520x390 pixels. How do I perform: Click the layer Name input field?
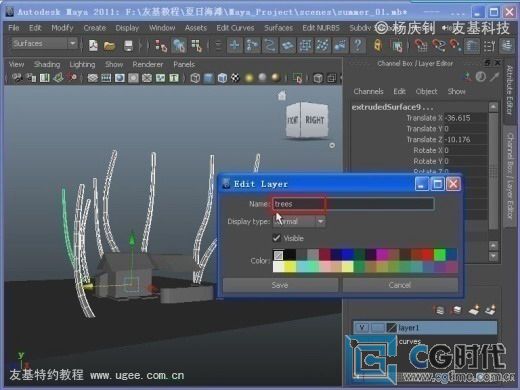pyautogui.click(x=353, y=204)
